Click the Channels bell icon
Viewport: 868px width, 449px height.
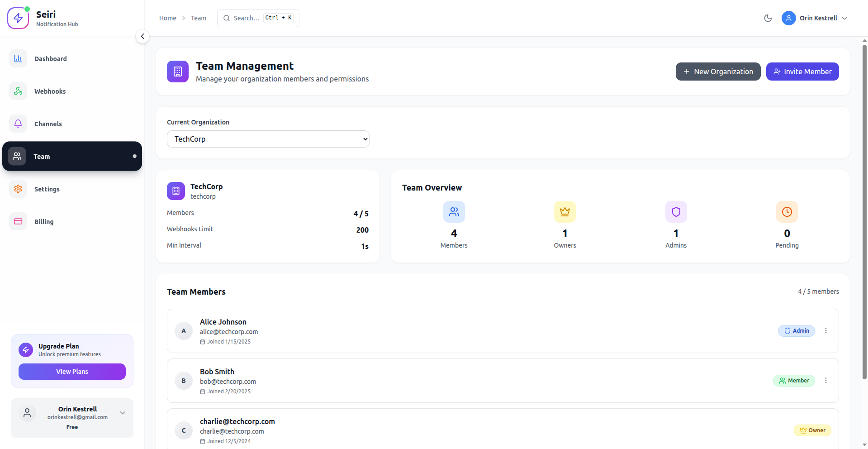pyautogui.click(x=18, y=124)
